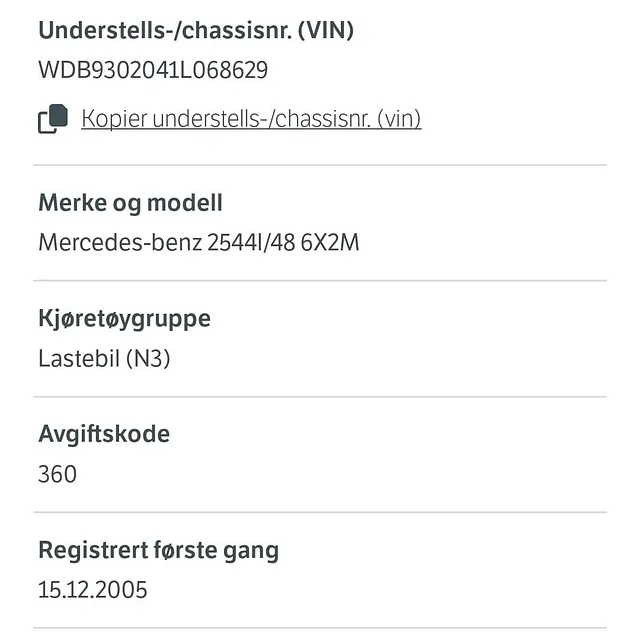Click the divider line below the copy link
Screen dimensions: 640x640
320,165
